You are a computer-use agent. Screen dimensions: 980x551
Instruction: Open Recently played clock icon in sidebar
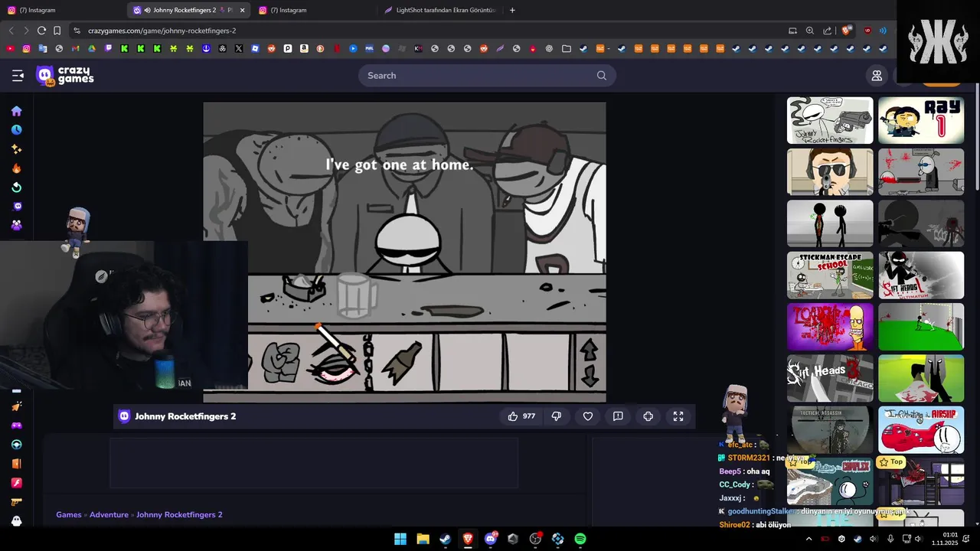coord(16,130)
